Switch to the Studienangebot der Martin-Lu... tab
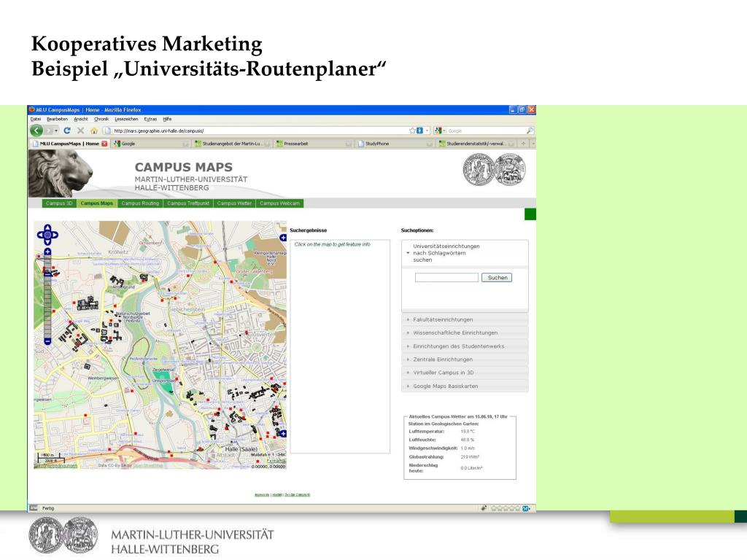 tap(232, 144)
